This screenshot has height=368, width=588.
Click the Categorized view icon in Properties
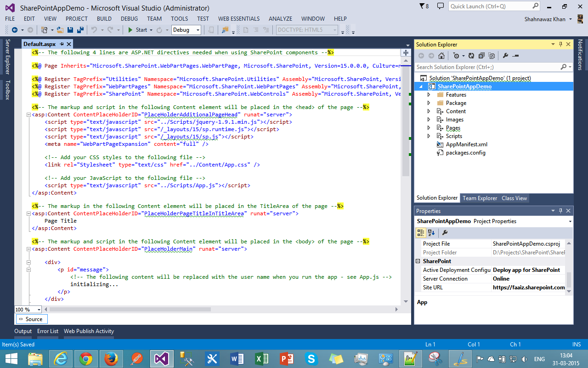click(x=421, y=233)
